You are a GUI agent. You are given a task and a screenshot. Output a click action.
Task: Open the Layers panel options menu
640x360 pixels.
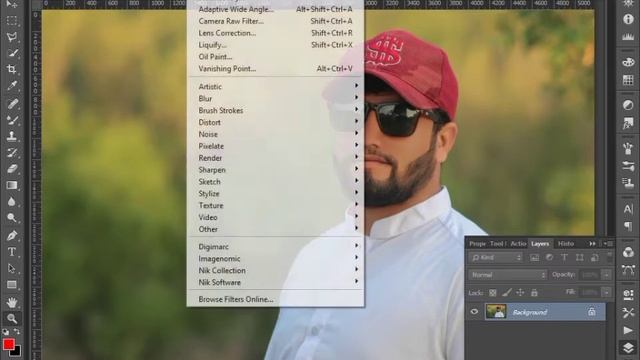point(609,244)
